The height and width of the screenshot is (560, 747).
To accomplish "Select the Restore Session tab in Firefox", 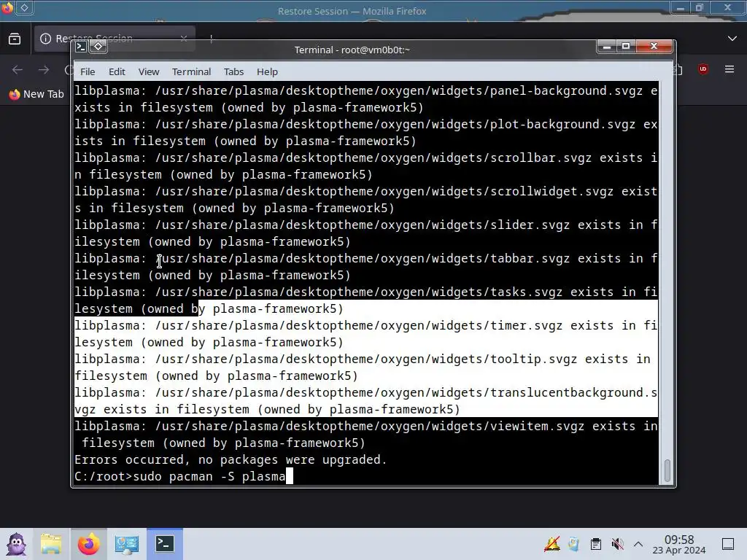I will pyautogui.click(x=115, y=38).
